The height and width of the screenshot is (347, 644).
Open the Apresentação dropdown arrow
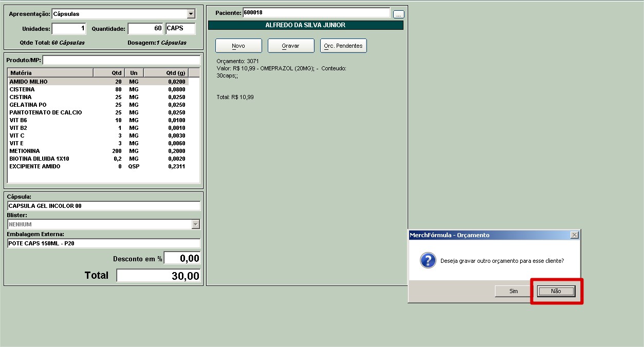click(191, 14)
